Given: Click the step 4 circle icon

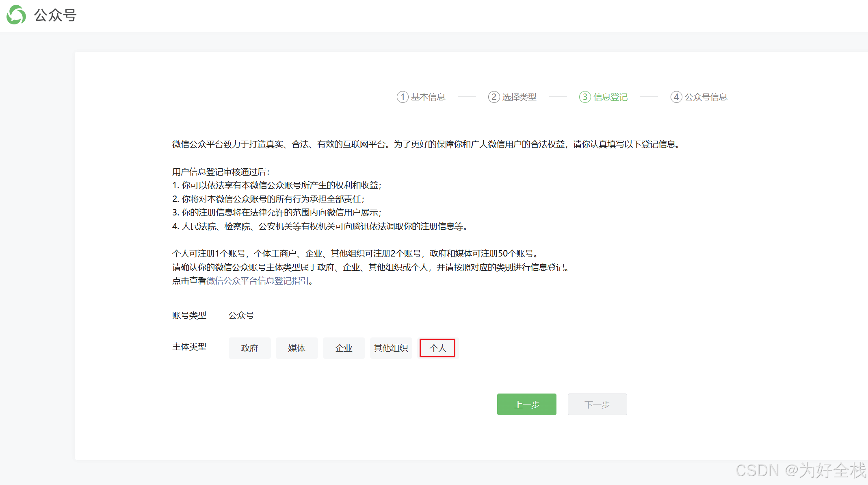Looking at the screenshot, I should click(x=676, y=97).
